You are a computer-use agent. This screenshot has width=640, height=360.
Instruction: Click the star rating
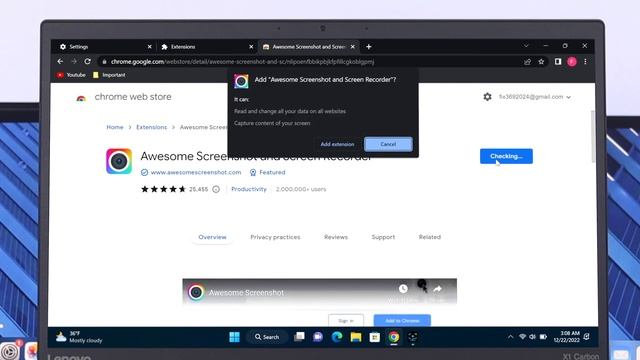coord(163,189)
